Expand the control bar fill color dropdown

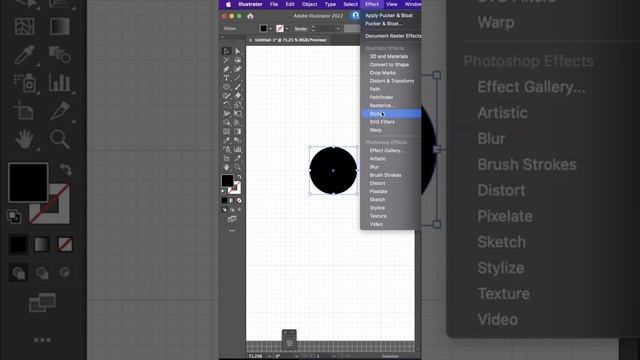[x=270, y=29]
